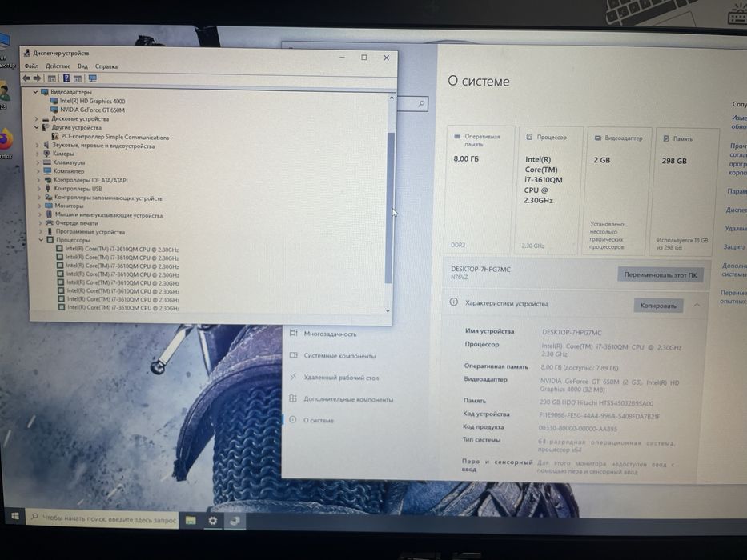Screen dimensions: 747x560
Task: Click the Код продукта value 00330-80000-00000-AA895
Action: pos(577,429)
